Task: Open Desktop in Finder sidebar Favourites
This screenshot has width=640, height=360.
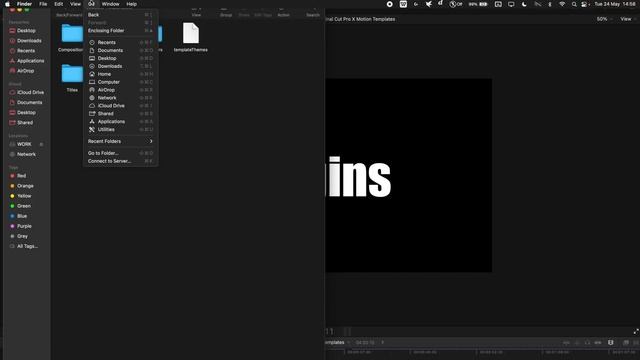Action: 26,31
